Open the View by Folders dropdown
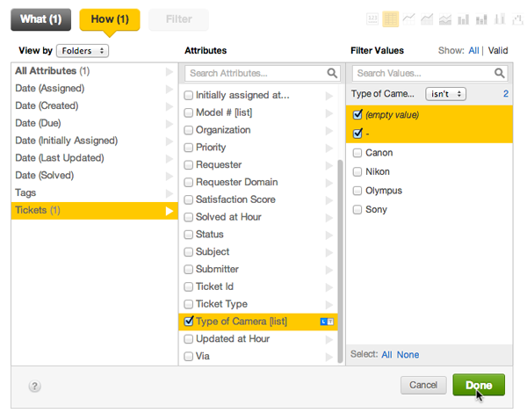527x420 pixels. [83, 52]
